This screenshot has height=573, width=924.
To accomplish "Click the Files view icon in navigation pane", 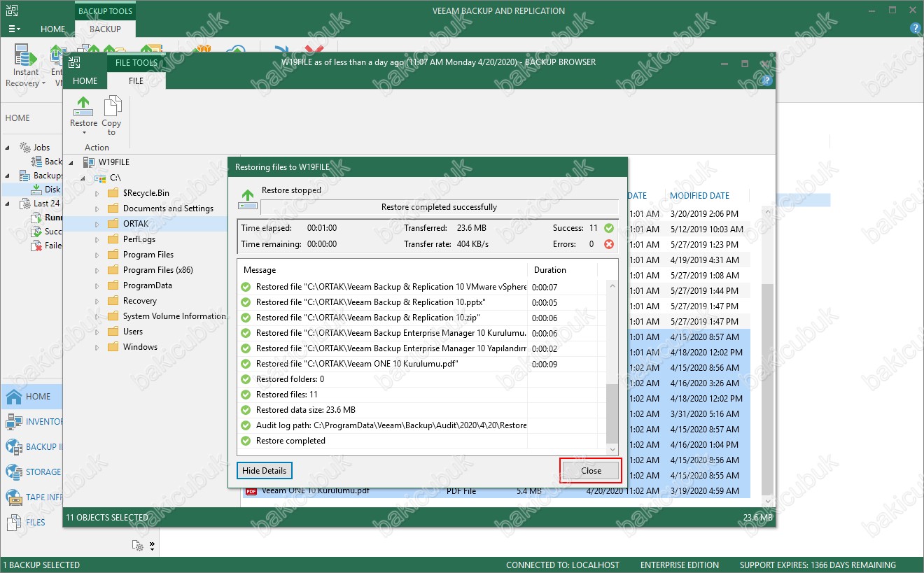I will click(13, 523).
